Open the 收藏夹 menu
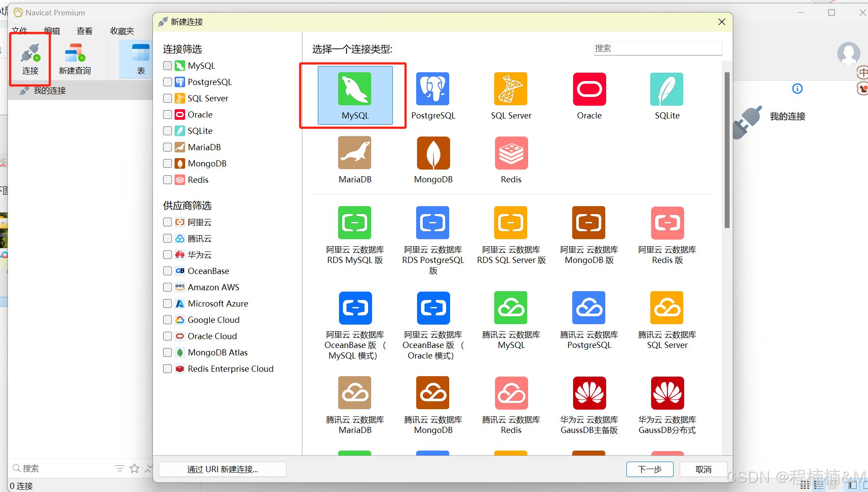This screenshot has width=868, height=492. click(122, 31)
